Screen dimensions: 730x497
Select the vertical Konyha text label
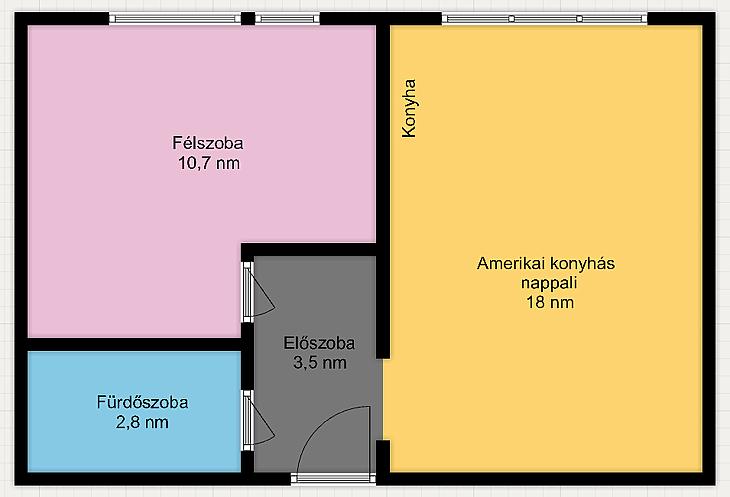[x=409, y=108]
